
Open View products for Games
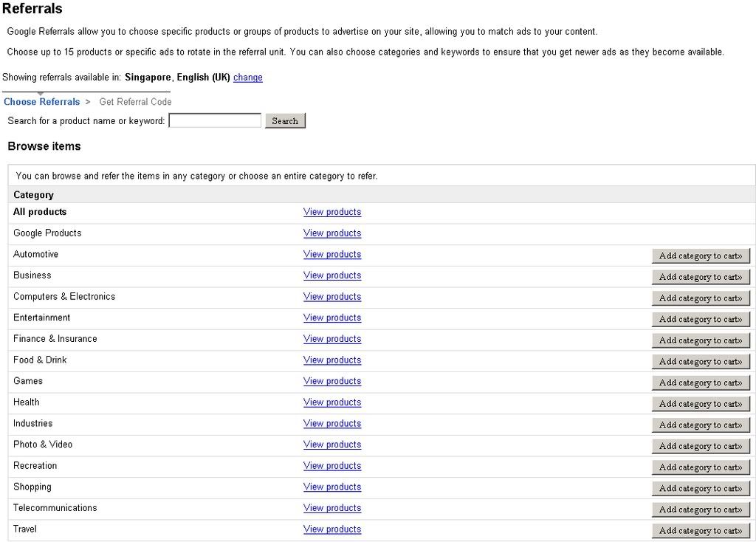coord(332,381)
